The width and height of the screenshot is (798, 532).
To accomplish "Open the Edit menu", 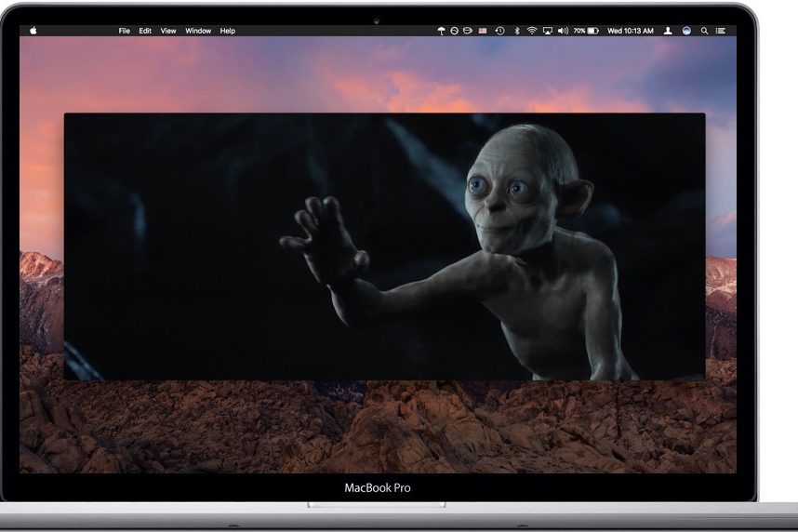I will pos(145,31).
